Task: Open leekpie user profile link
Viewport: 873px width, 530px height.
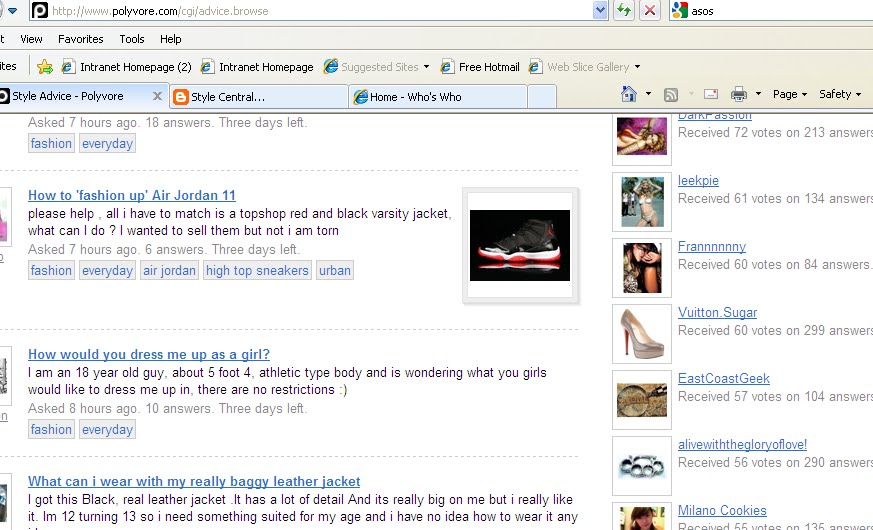Action: tap(698, 180)
